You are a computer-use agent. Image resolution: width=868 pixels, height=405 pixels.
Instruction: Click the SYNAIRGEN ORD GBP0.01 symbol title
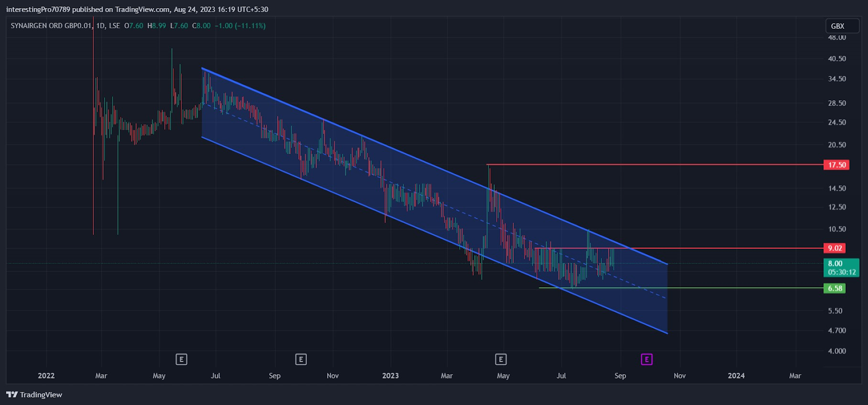click(51, 25)
